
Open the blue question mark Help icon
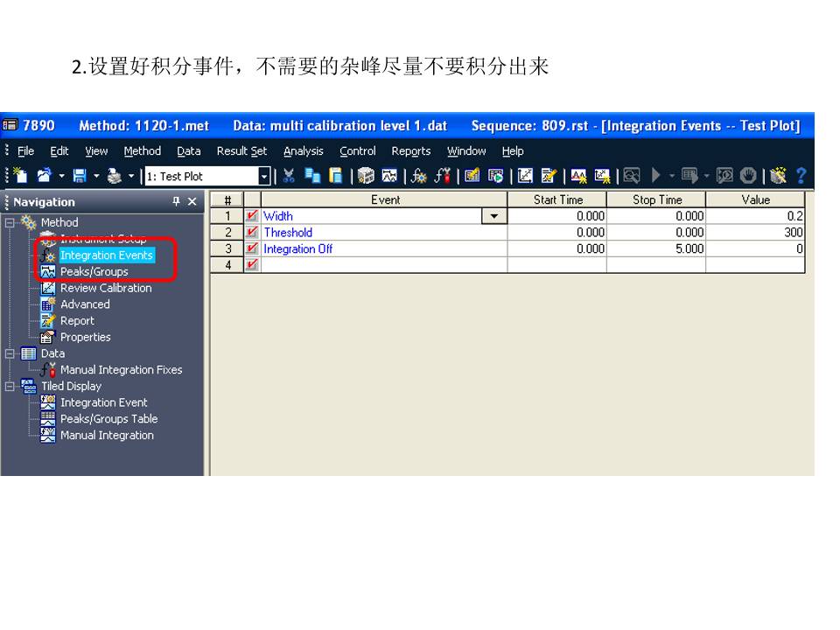(x=800, y=177)
